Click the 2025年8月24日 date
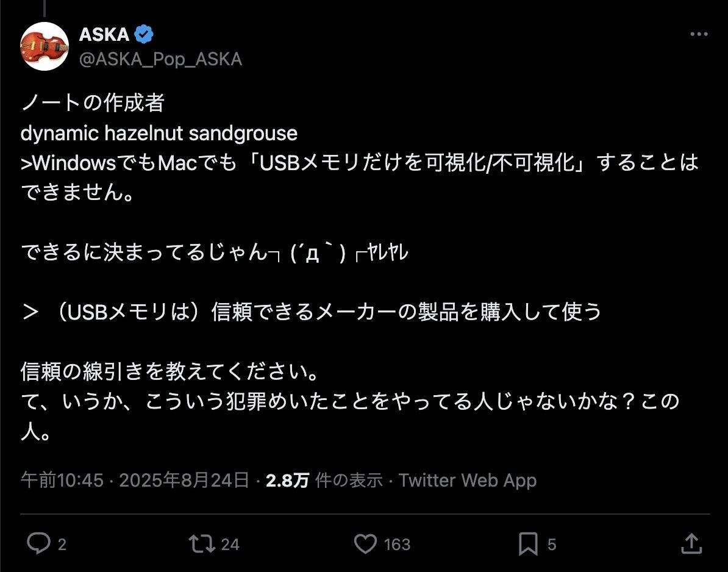Image resolution: width=728 pixels, height=572 pixels. (184, 481)
